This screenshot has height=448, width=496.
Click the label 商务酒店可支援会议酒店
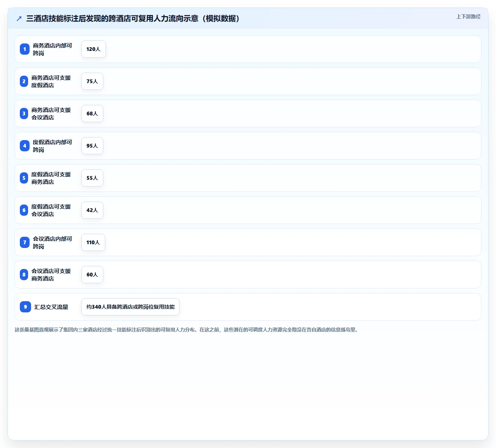(51, 113)
